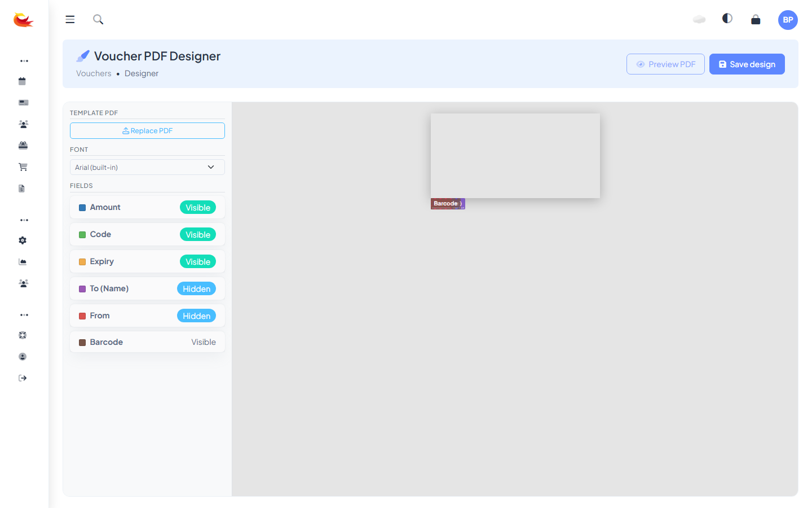Screen dimensions: 812x508
Task: Click the blue Amount color swatch
Action: point(82,208)
